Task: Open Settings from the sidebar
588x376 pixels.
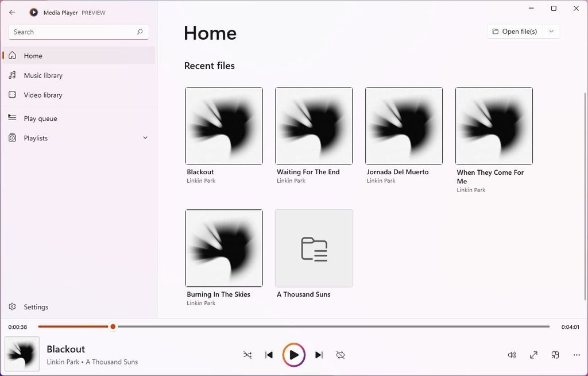Action: pyautogui.click(x=36, y=306)
